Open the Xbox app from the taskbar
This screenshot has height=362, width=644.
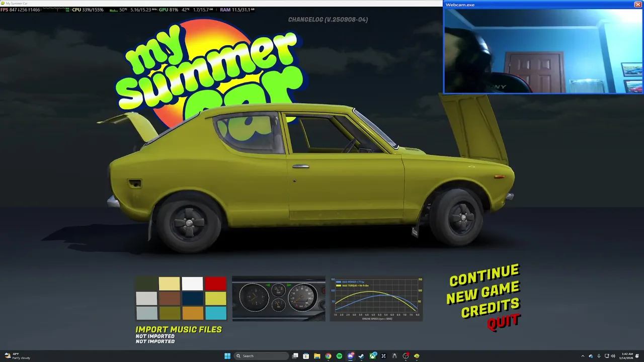click(373, 356)
